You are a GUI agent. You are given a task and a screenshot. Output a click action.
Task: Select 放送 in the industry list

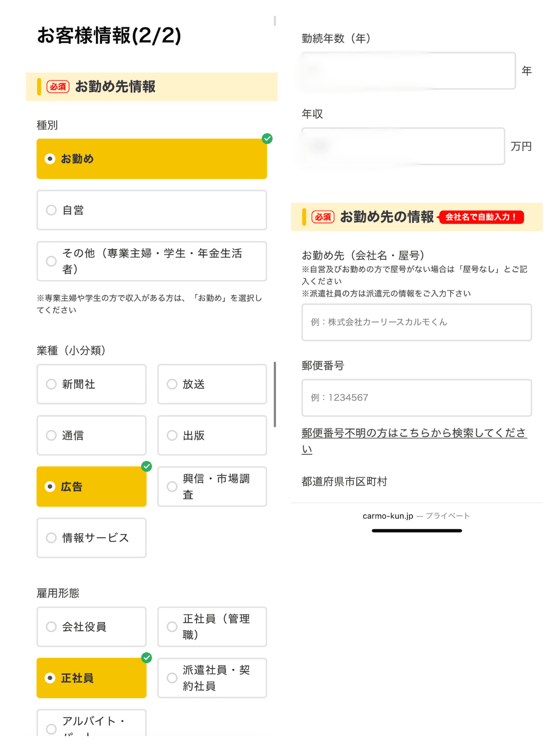tap(212, 384)
